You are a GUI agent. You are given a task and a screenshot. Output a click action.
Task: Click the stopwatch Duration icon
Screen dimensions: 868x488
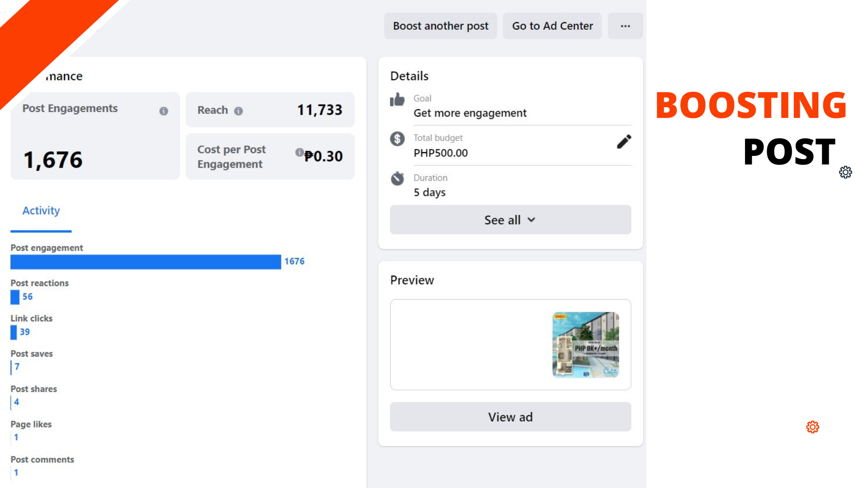397,178
